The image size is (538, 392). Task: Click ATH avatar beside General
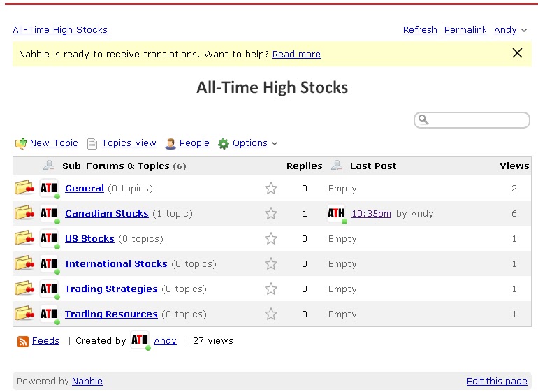[49, 188]
